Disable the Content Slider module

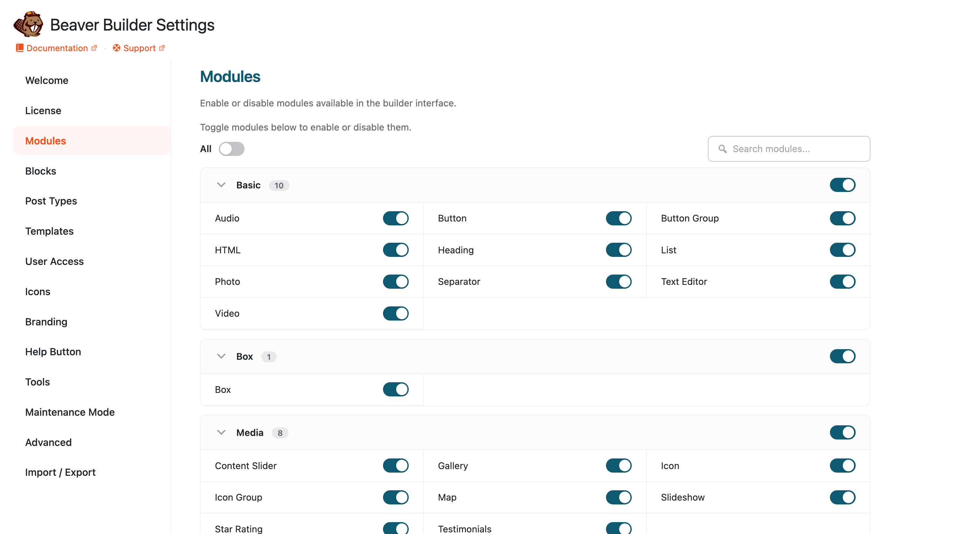click(396, 466)
